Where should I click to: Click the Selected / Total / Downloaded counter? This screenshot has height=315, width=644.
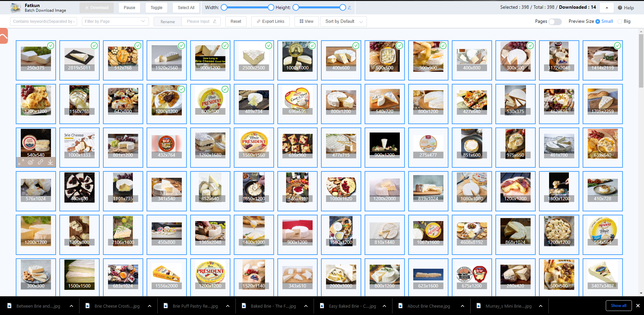pyautogui.click(x=548, y=7)
